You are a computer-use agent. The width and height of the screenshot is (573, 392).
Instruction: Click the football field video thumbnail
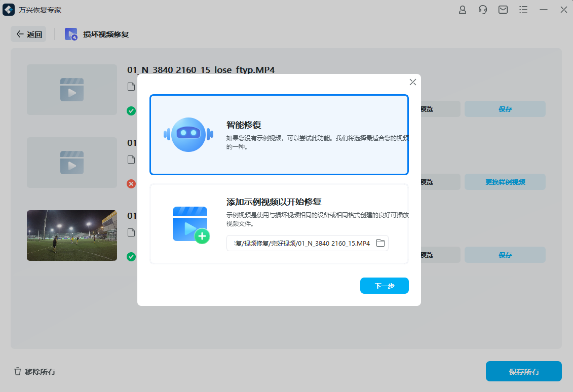[71, 235]
